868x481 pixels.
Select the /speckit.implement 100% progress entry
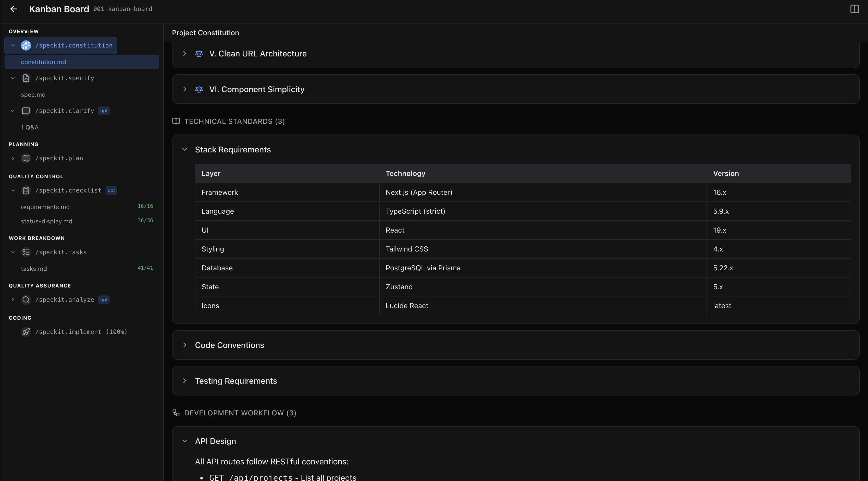tap(81, 332)
